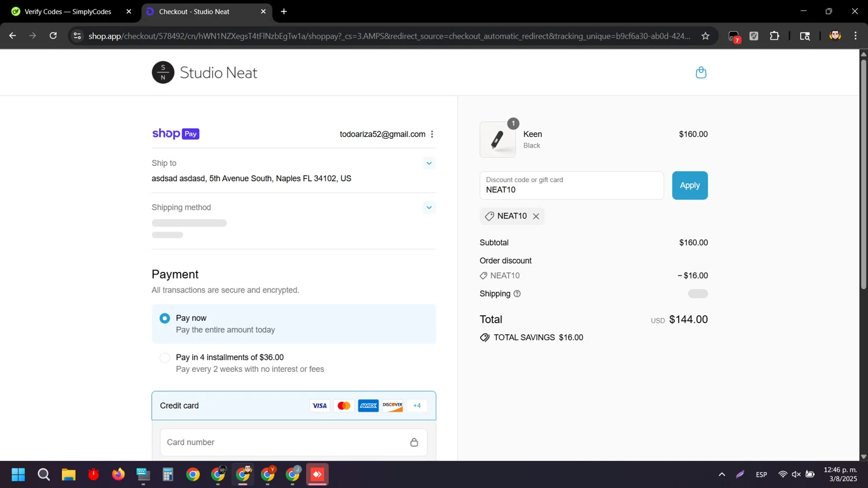Image resolution: width=868 pixels, height=488 pixels.
Task: Click the Studio Neat SN logo
Action: [163, 72]
